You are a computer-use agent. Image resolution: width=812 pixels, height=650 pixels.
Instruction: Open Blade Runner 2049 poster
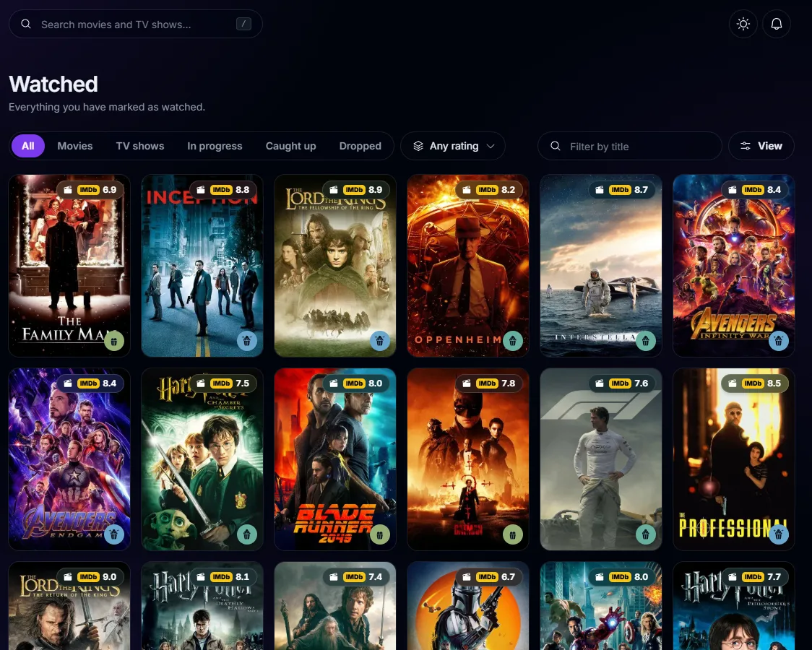335,459
